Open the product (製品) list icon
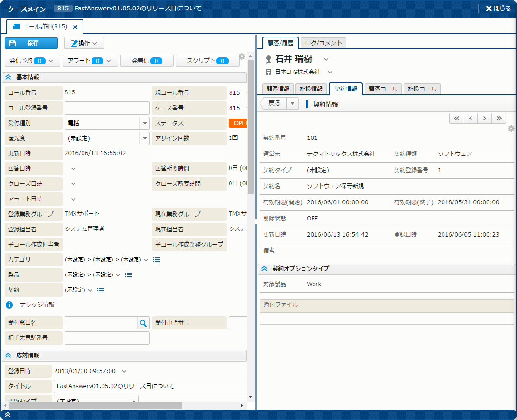 point(128,275)
